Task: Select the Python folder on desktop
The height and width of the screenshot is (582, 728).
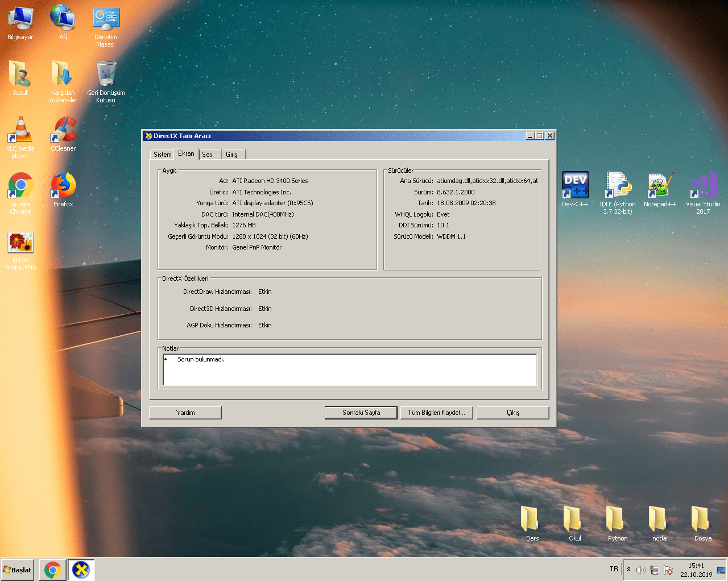Action: 618,523
